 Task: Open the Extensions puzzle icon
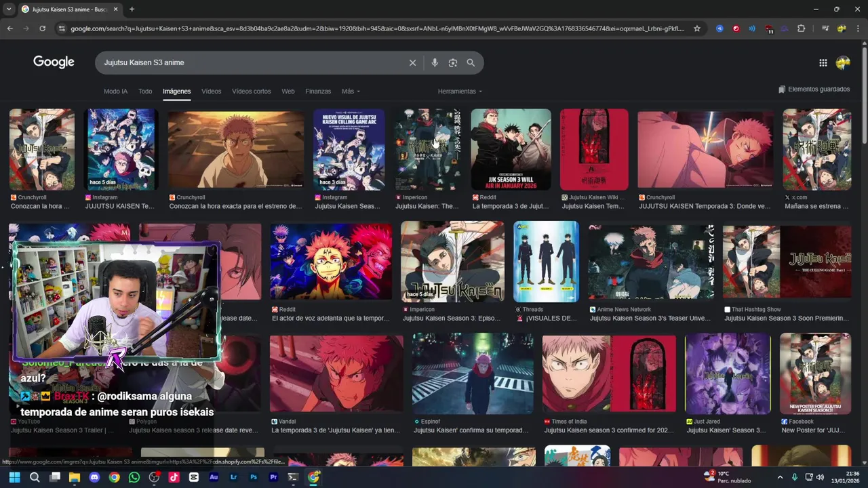(x=801, y=28)
